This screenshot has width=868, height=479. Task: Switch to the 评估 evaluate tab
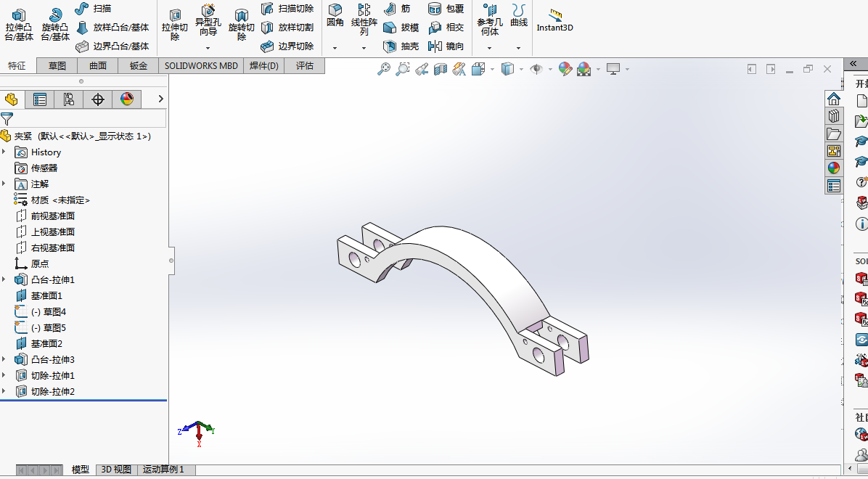(305, 66)
